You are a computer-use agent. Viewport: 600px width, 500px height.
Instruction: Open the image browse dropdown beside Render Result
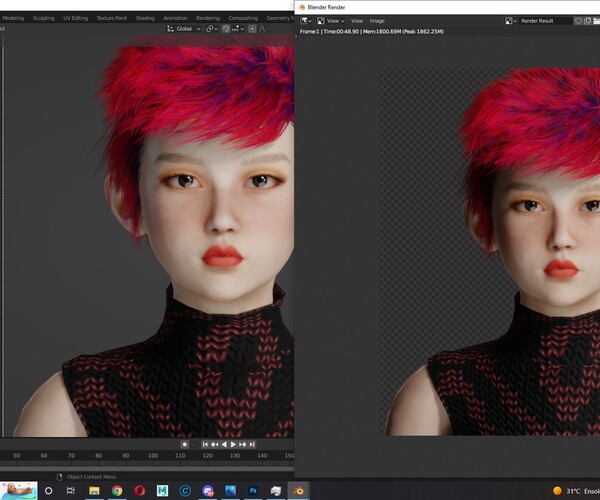pyautogui.click(x=511, y=21)
